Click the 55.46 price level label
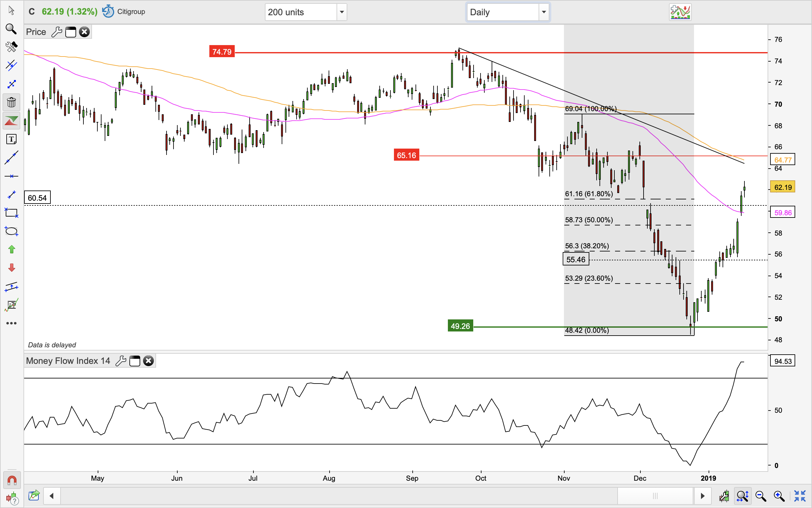 click(576, 259)
